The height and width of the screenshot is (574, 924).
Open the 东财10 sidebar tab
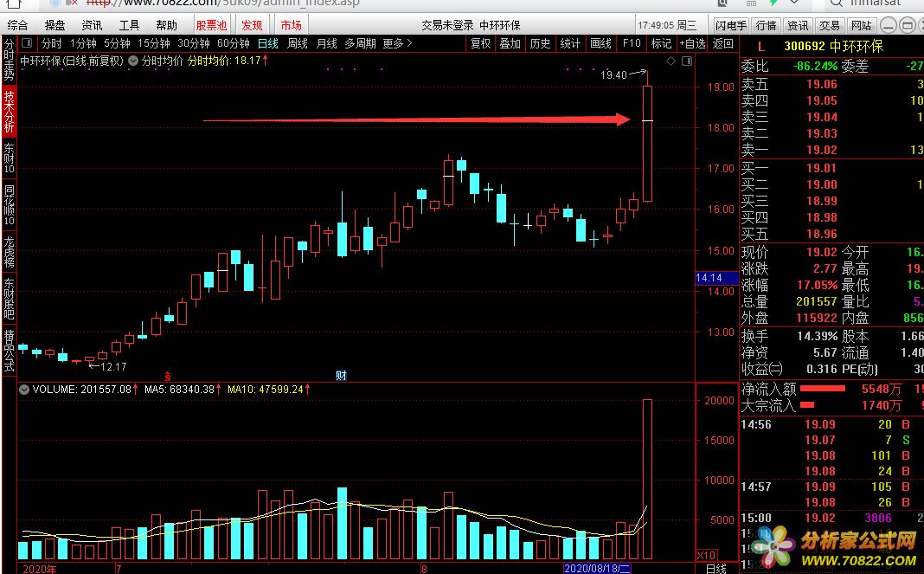(9, 158)
